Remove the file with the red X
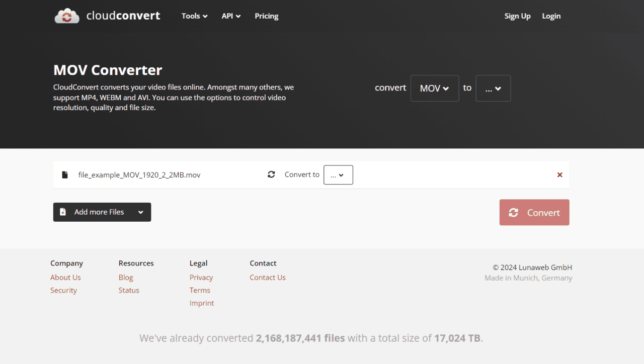 559,175
